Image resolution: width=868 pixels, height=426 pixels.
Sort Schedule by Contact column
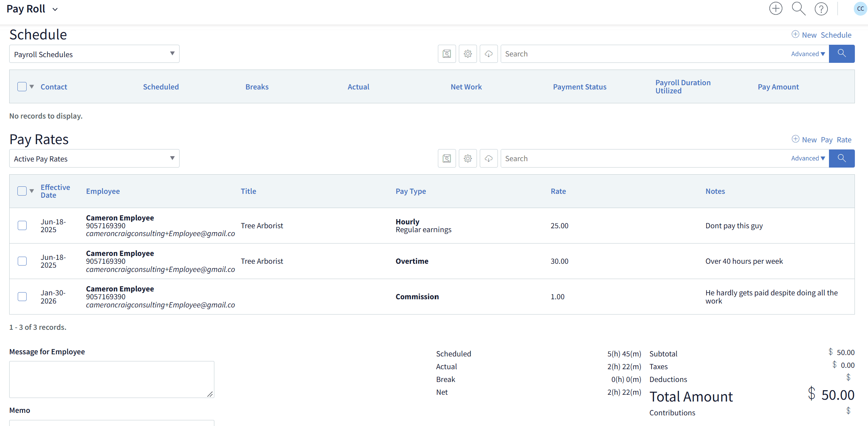pyautogui.click(x=54, y=87)
